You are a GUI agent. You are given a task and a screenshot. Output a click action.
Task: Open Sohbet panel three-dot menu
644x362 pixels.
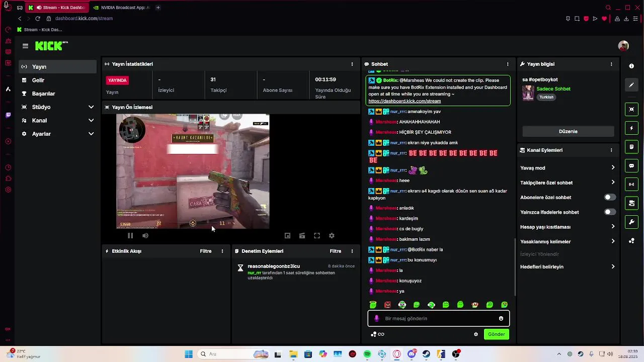pyautogui.click(x=508, y=64)
